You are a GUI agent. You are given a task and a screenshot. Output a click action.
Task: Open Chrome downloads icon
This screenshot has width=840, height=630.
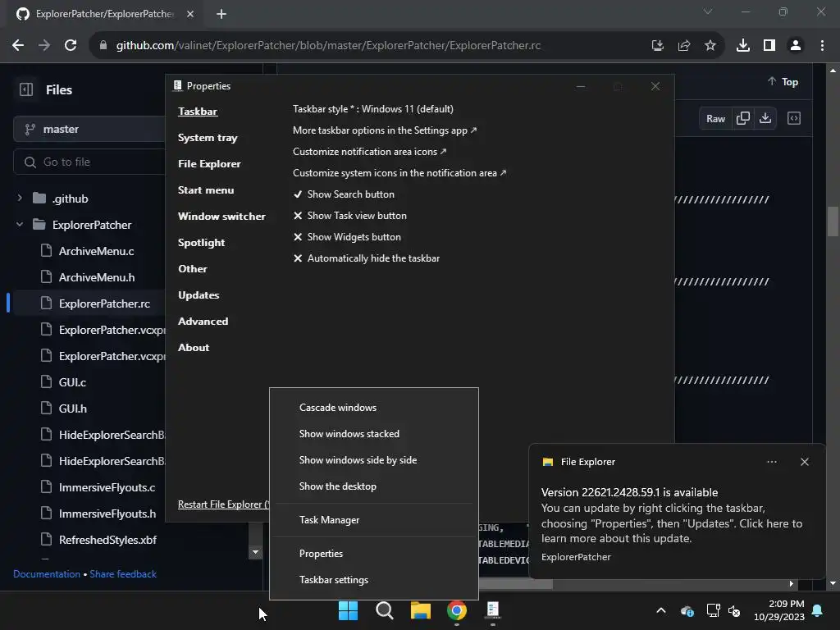pyautogui.click(x=743, y=46)
